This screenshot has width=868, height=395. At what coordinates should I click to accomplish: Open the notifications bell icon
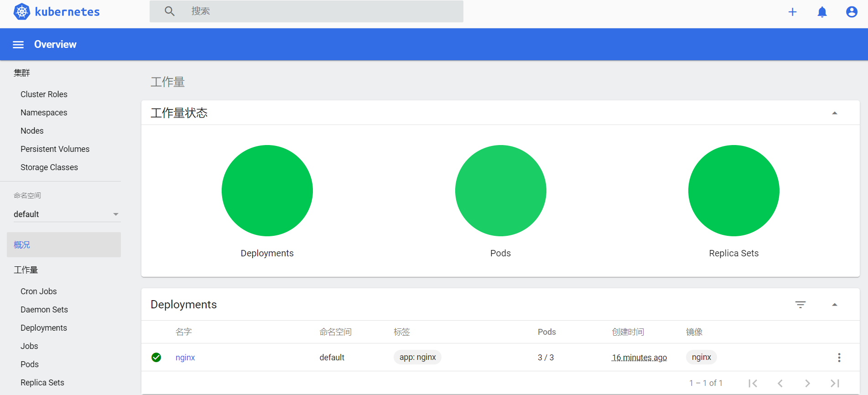[x=822, y=12]
